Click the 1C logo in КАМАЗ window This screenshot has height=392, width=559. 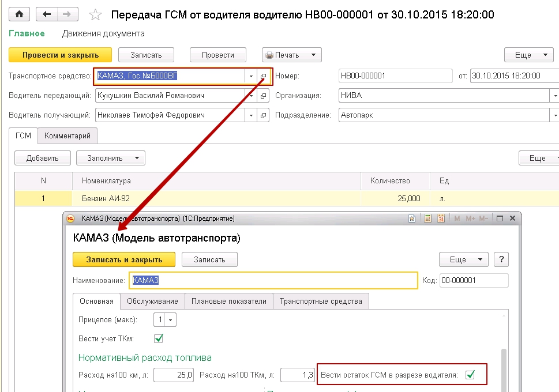70,218
